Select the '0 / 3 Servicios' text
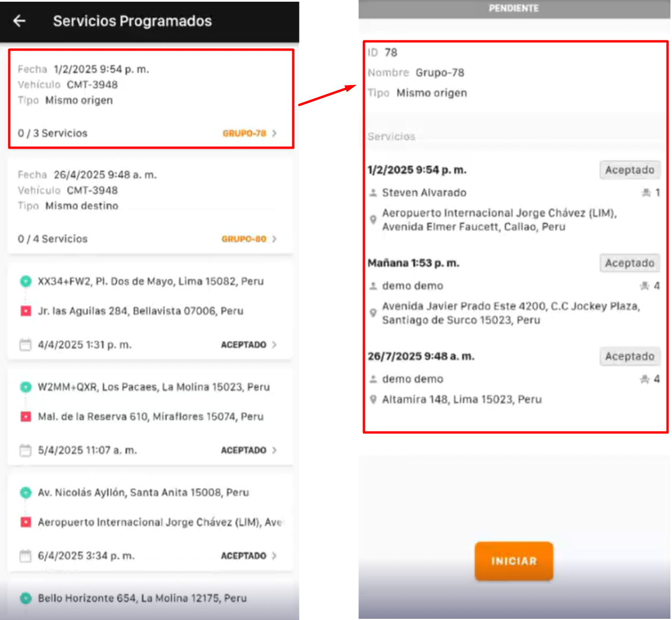This screenshot has height=620, width=672. tap(52, 133)
